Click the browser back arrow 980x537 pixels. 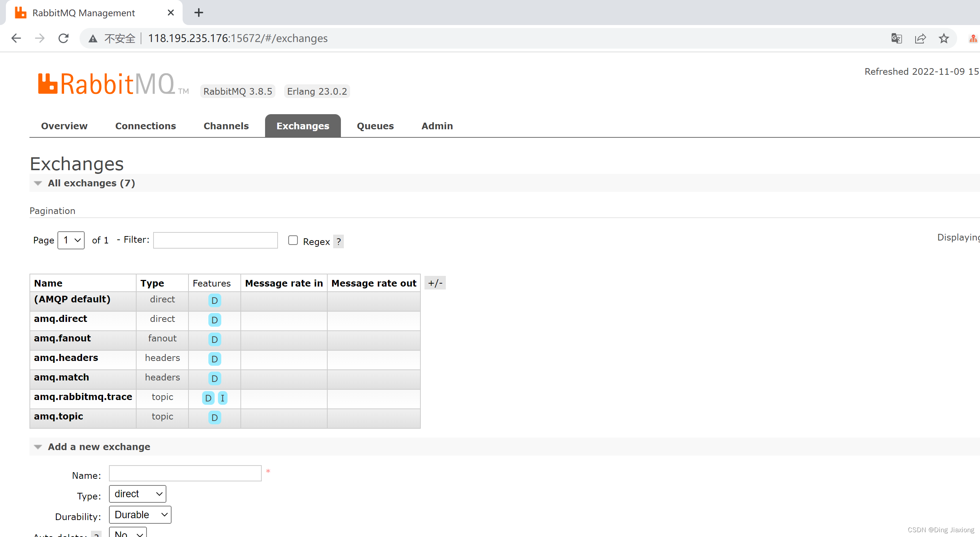click(16, 38)
